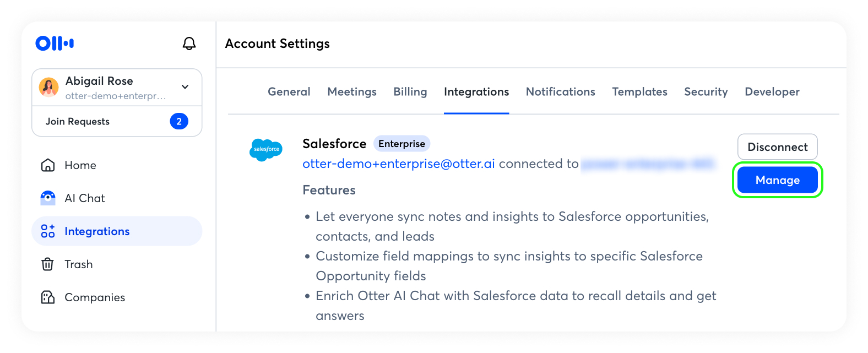Open the Developer tab
The image size is (868, 353).
point(772,92)
